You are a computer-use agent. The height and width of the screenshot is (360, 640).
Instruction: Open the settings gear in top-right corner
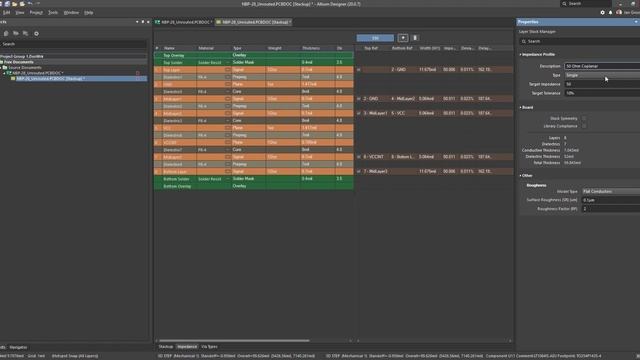point(602,13)
